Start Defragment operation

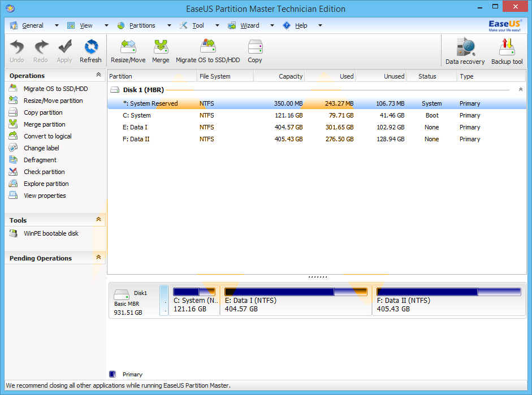click(x=40, y=160)
